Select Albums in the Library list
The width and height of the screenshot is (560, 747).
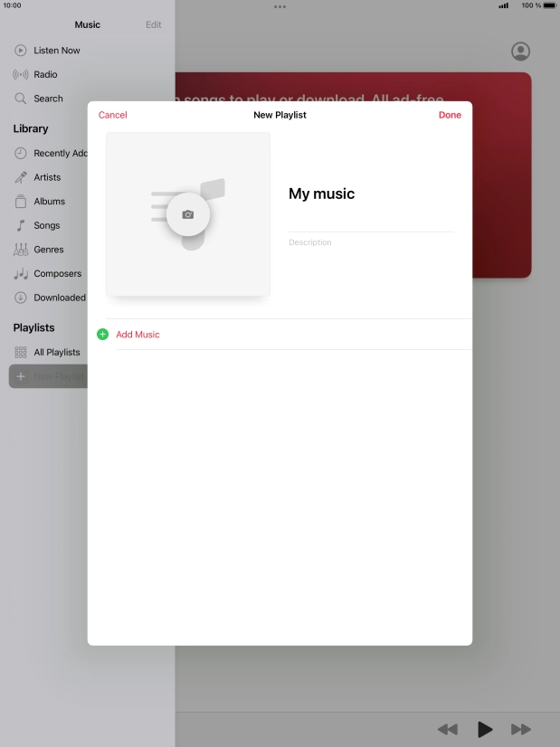pyautogui.click(x=49, y=202)
